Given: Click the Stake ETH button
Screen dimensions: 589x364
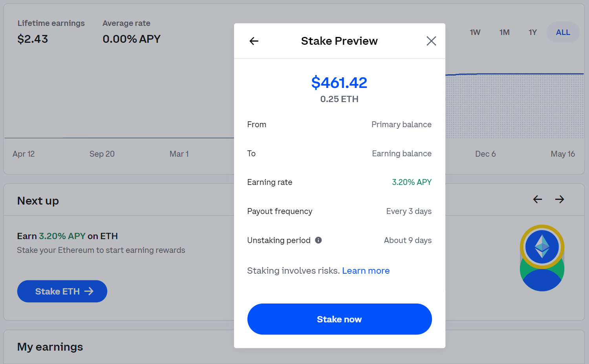Looking at the screenshot, I should coord(62,291).
